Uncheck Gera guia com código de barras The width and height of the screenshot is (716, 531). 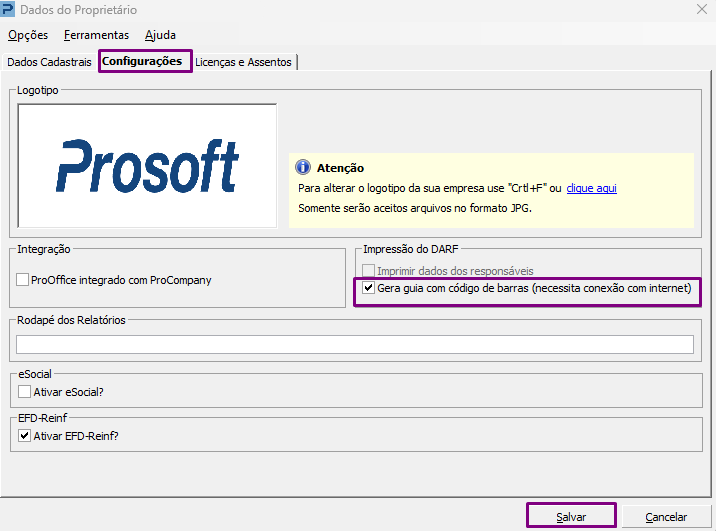click(369, 288)
